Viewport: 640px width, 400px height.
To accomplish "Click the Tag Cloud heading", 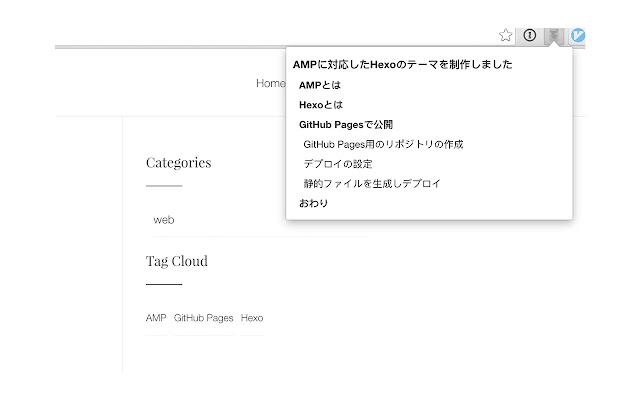I will point(177,261).
